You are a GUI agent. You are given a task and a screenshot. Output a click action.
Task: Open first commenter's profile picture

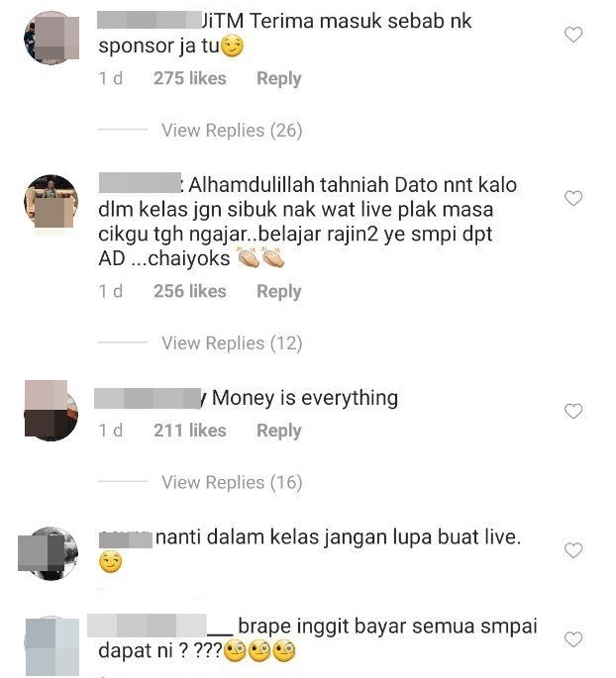(x=51, y=38)
